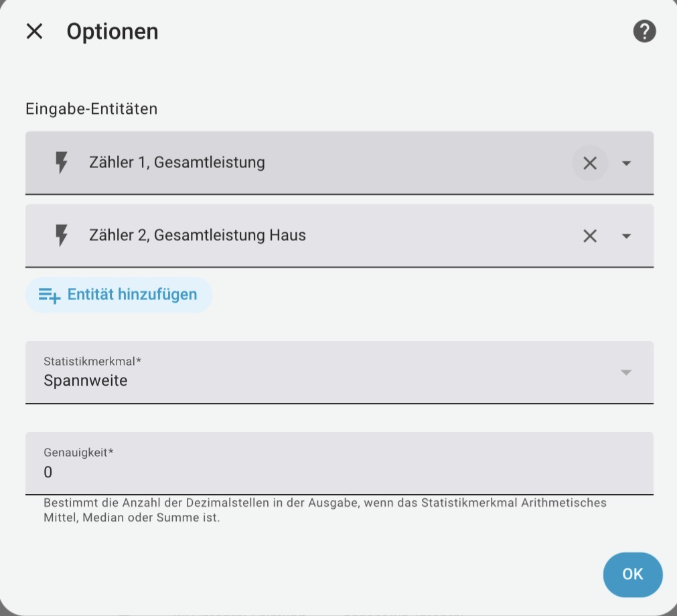Click the Optionen dialog title

(x=112, y=32)
